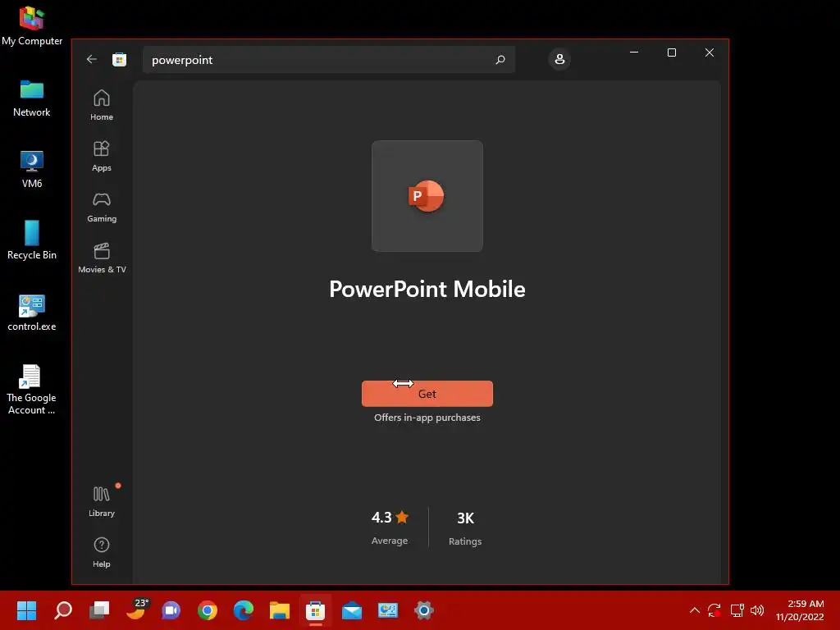Open Gaming in the Store sidebar
Image resolution: width=840 pixels, height=630 pixels.
pyautogui.click(x=101, y=207)
